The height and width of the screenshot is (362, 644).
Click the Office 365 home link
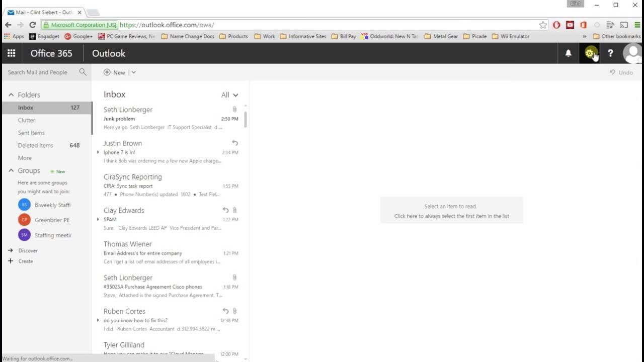click(51, 53)
